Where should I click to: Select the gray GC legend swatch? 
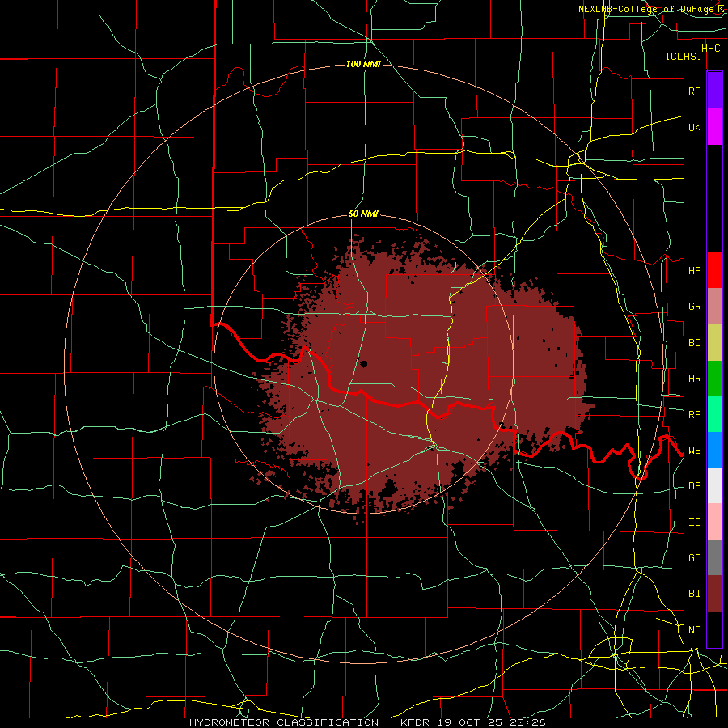point(714,557)
